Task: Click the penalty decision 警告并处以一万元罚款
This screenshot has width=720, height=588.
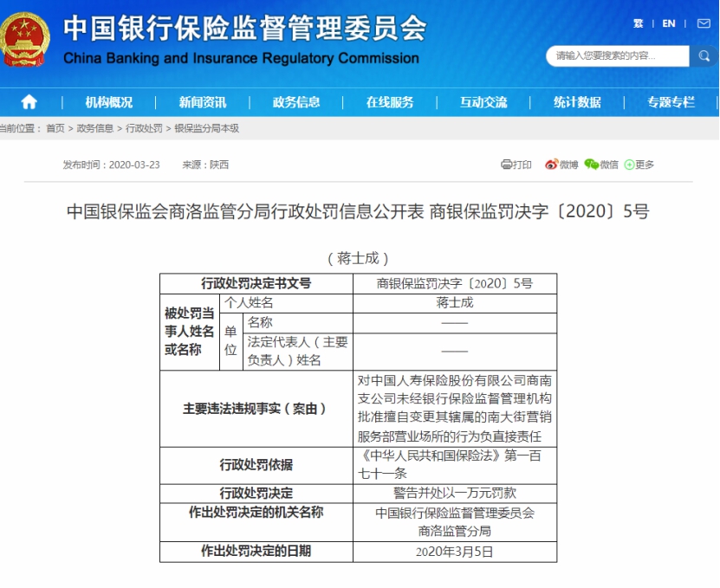Action: click(x=455, y=494)
